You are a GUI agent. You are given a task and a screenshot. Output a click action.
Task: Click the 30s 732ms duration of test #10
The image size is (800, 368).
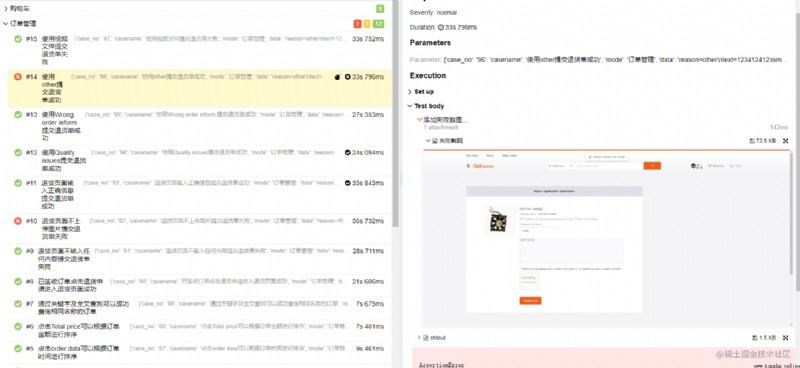[368, 221]
